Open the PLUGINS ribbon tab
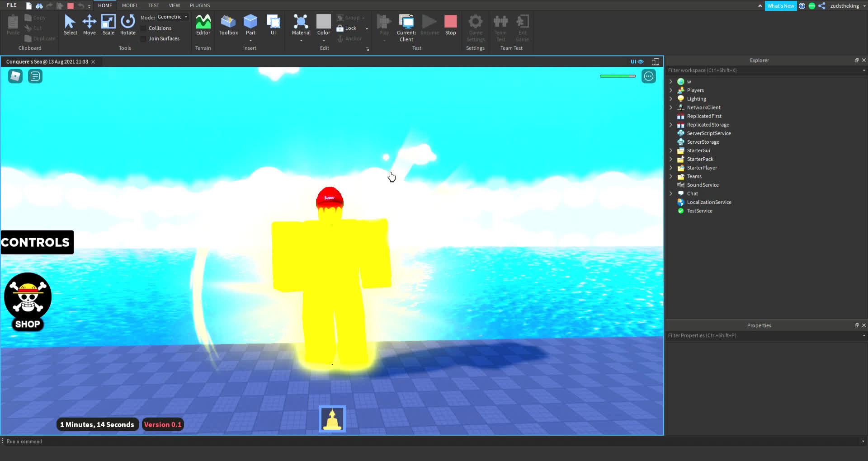 coord(200,5)
